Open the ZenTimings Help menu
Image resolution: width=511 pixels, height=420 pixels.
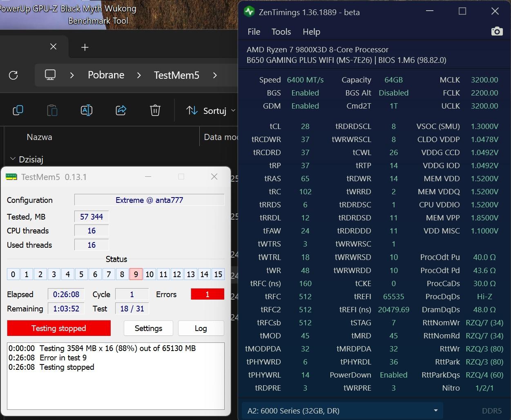[311, 32]
